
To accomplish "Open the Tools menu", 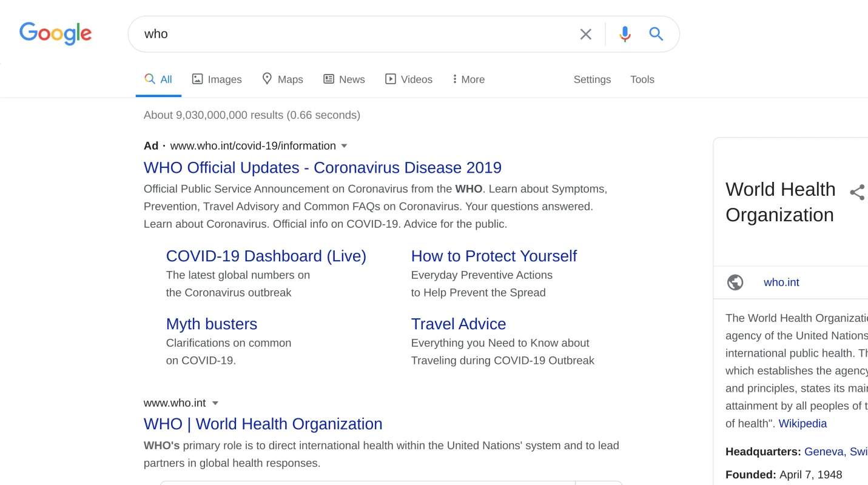I will click(x=642, y=79).
